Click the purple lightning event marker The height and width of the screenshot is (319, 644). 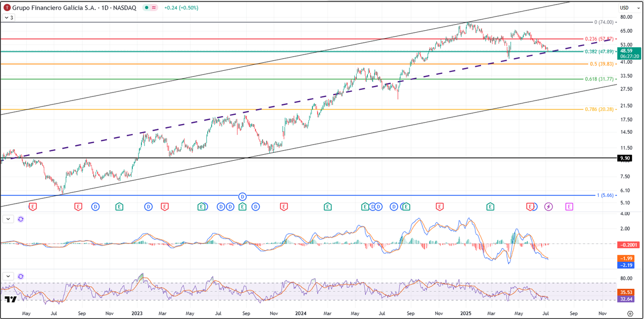pyautogui.click(x=548, y=206)
